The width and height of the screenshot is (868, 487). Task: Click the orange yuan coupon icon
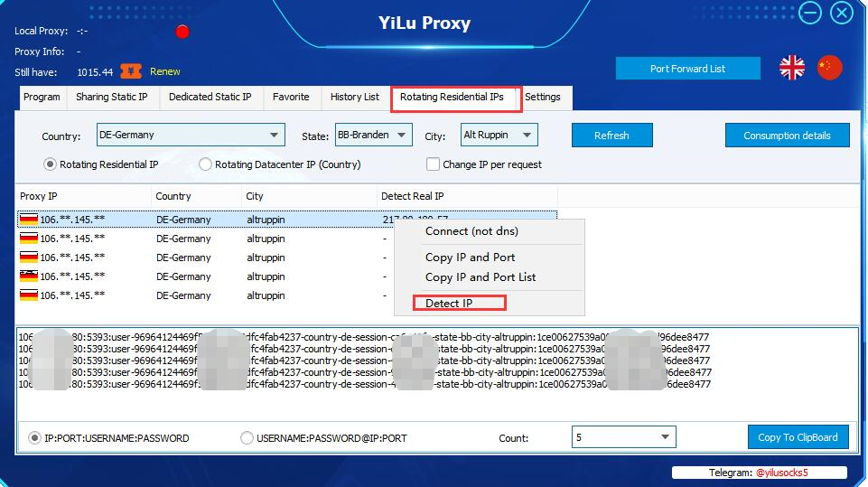(131, 71)
